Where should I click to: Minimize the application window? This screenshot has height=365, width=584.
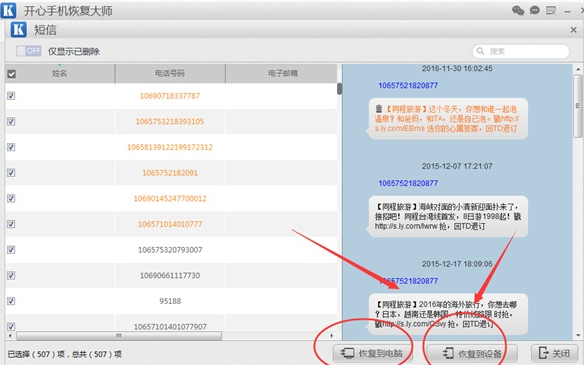coord(567,12)
